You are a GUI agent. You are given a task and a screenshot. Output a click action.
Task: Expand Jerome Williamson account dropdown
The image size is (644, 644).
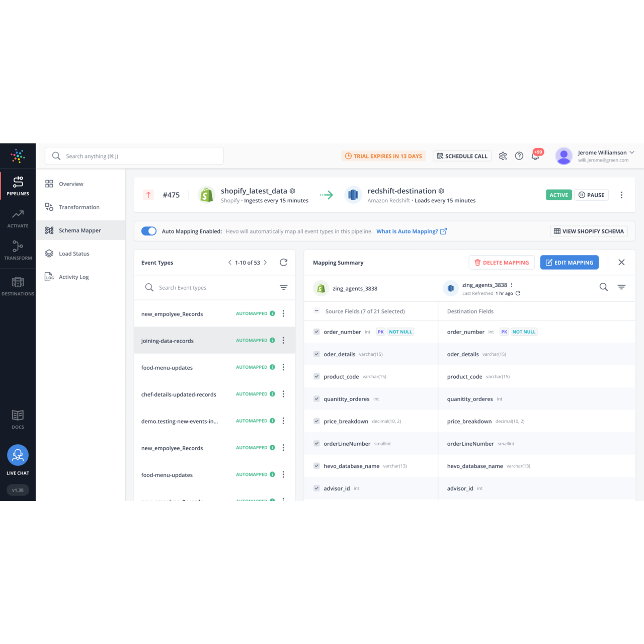[x=632, y=152]
